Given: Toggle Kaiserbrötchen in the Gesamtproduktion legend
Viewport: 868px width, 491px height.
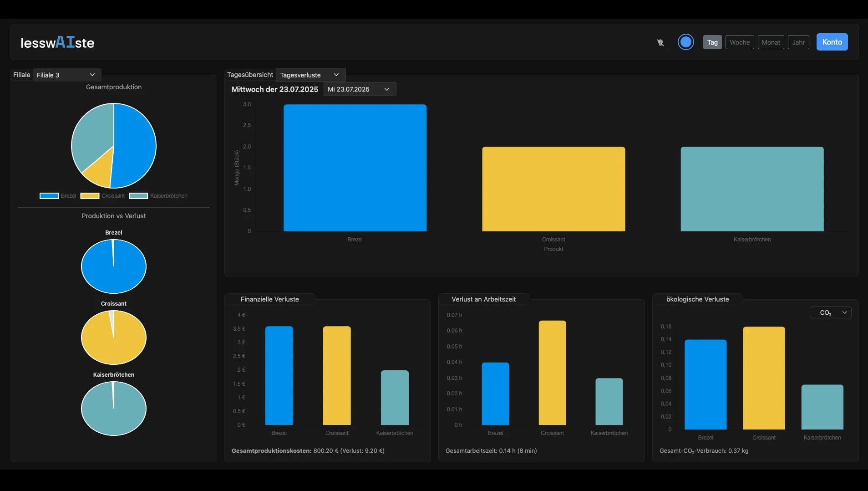Looking at the screenshot, I should tap(158, 196).
